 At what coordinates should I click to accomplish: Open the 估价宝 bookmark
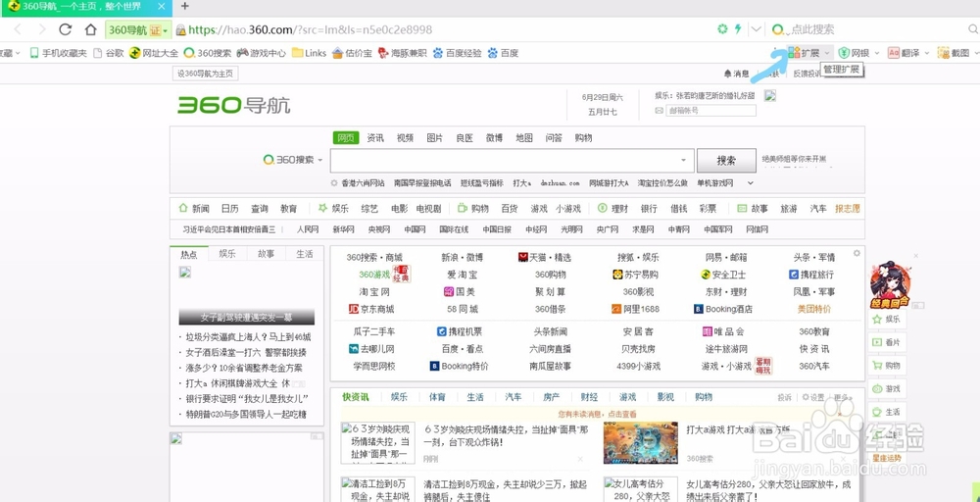click(x=353, y=53)
